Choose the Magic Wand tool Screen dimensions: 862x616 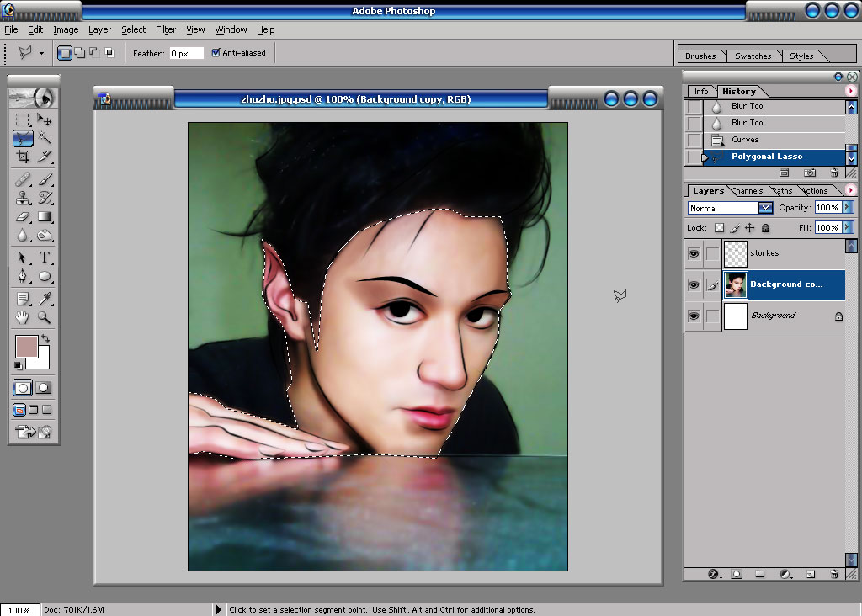click(45, 137)
